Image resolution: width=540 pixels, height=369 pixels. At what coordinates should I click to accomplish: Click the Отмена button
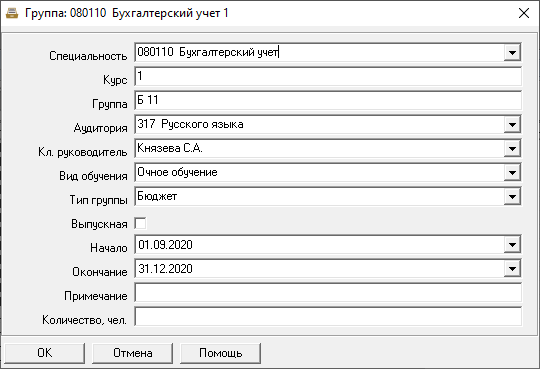tap(133, 353)
